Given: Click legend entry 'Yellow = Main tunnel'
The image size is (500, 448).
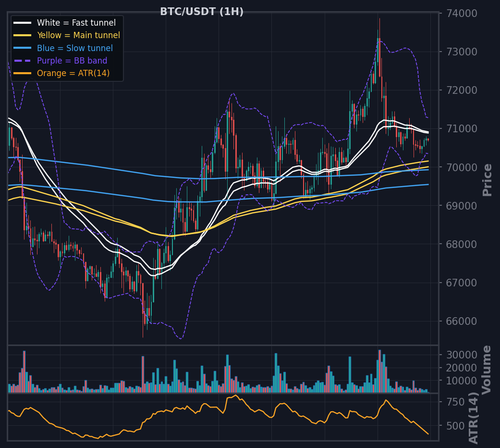Looking at the screenshot, I should click(x=78, y=35).
